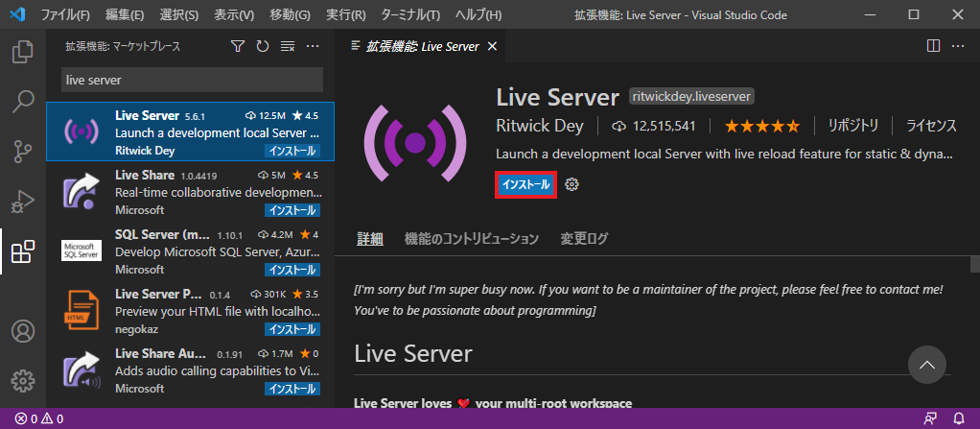Install Live Share Audio from the list
The image size is (980, 429).
click(292, 389)
